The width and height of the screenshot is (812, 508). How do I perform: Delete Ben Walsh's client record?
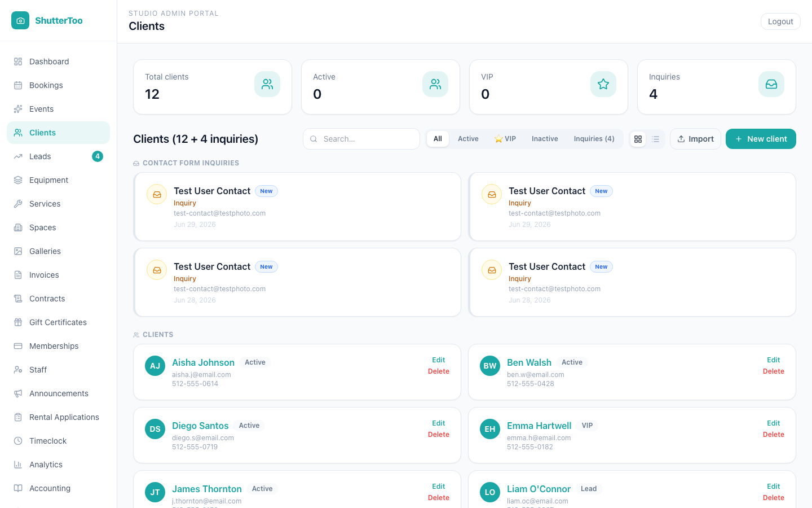pos(774,371)
